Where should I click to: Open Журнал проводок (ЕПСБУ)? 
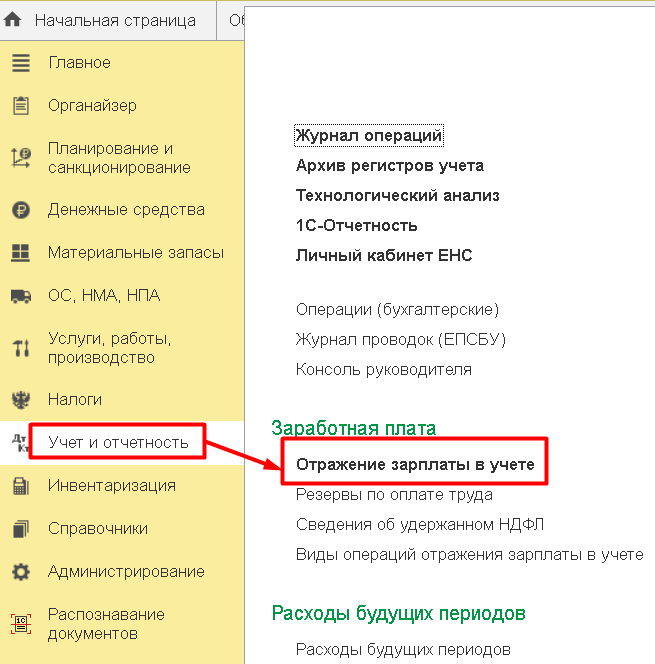(x=401, y=340)
